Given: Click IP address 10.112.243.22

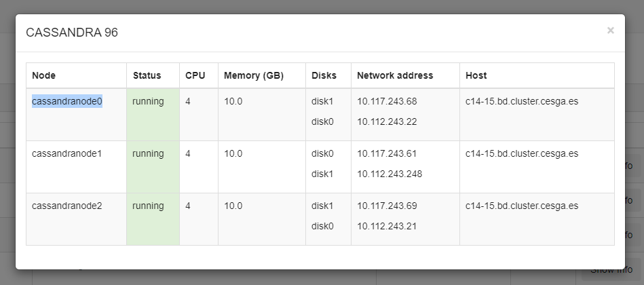Looking at the screenshot, I should coord(387,121).
